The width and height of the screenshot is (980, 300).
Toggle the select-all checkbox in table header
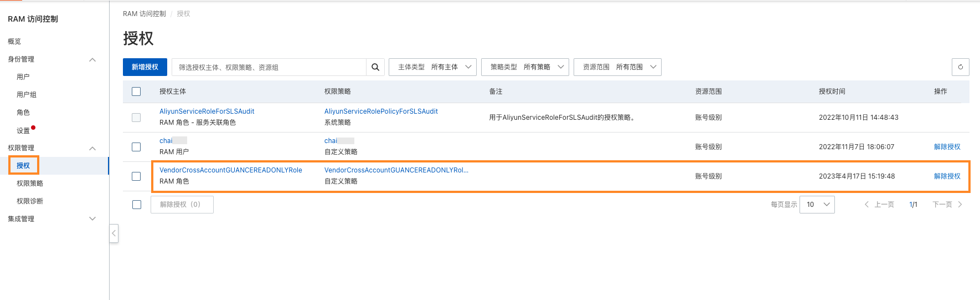point(136,91)
